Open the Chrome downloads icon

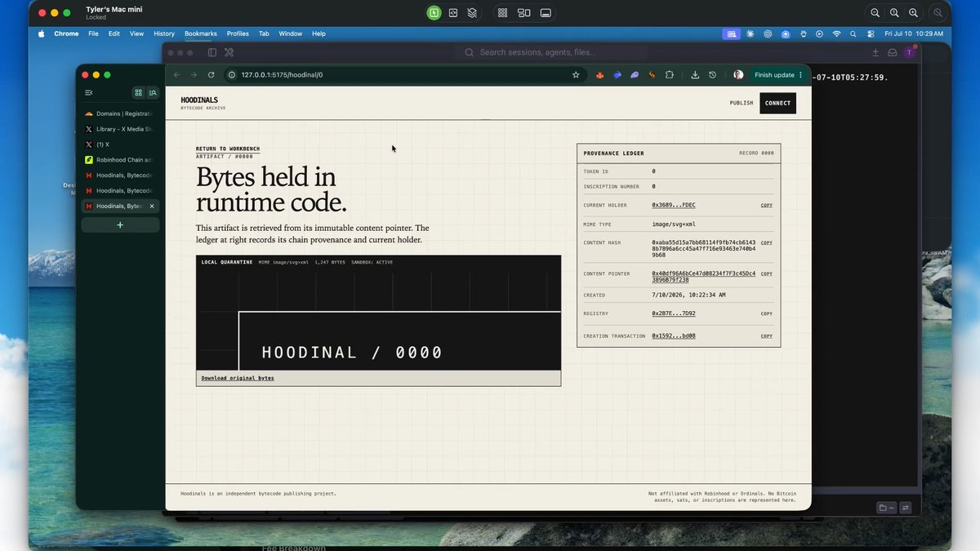tap(694, 74)
